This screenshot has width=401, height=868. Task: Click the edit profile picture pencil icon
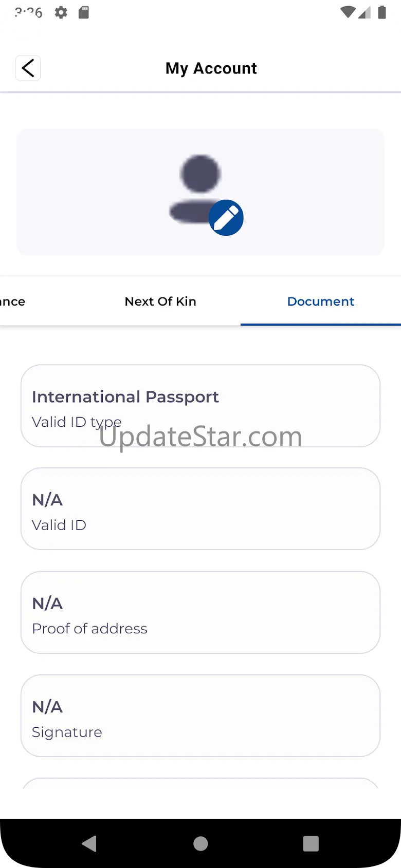[x=226, y=218]
